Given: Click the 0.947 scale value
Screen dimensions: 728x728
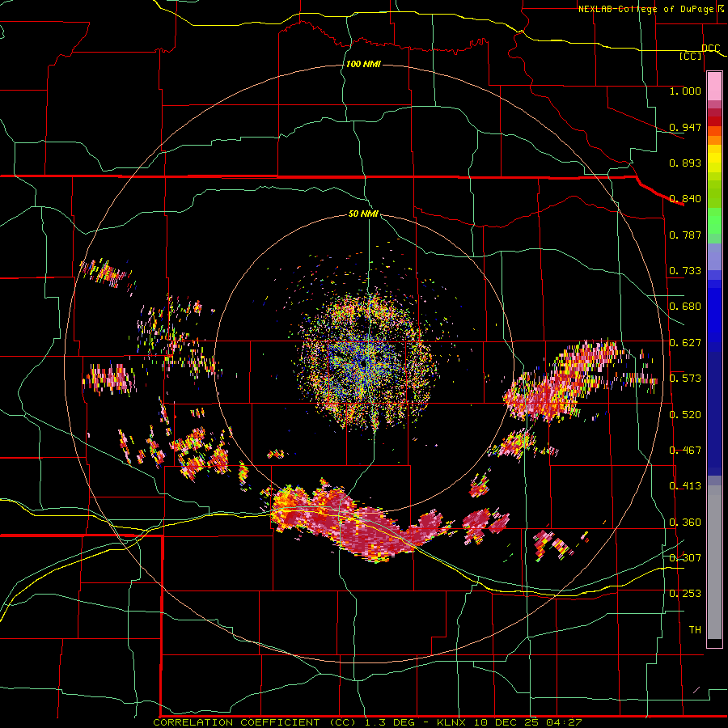Looking at the screenshot, I should [685, 127].
